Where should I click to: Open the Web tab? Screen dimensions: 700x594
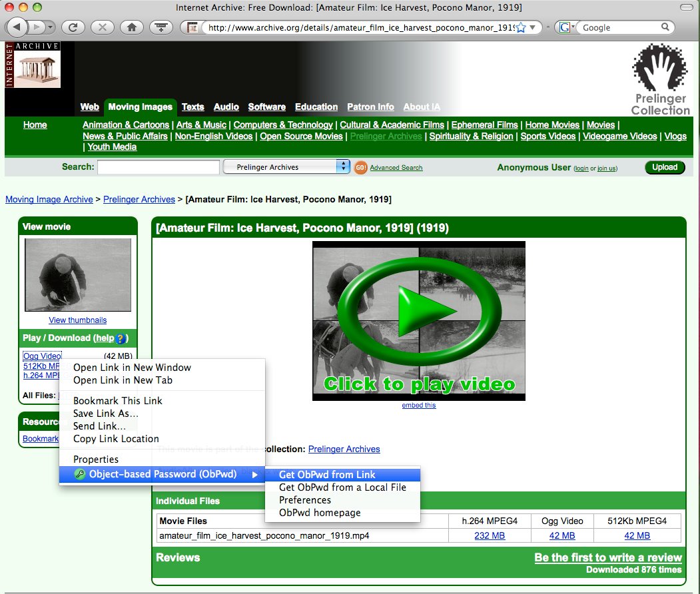pyautogui.click(x=90, y=107)
